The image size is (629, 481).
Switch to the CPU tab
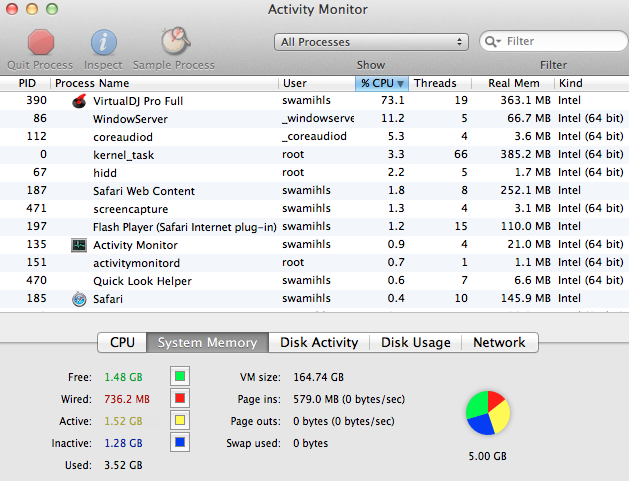pyautogui.click(x=122, y=342)
